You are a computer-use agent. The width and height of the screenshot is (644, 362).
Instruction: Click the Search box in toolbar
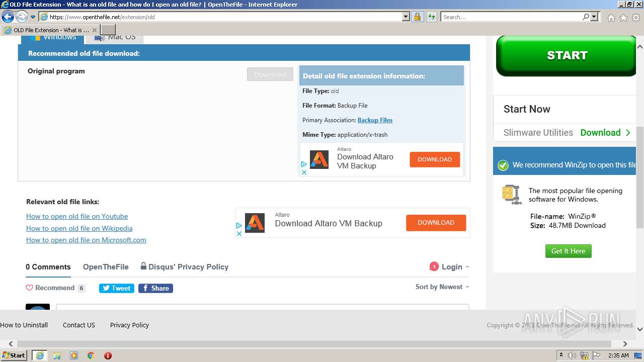point(511,17)
